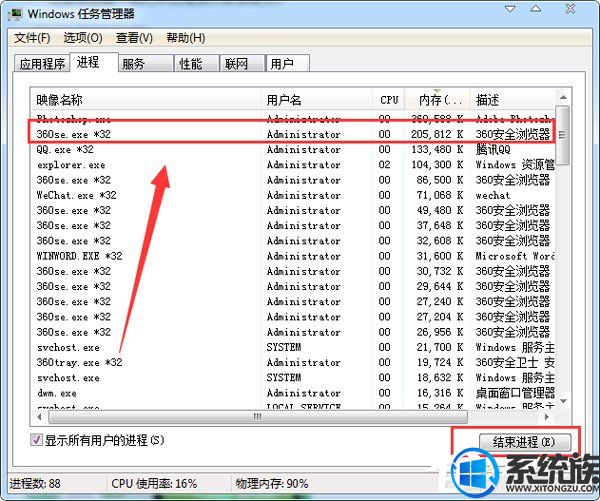Click the 133,480 K memory value
Image resolution: width=600 pixels, height=501 pixels.
pos(437,149)
